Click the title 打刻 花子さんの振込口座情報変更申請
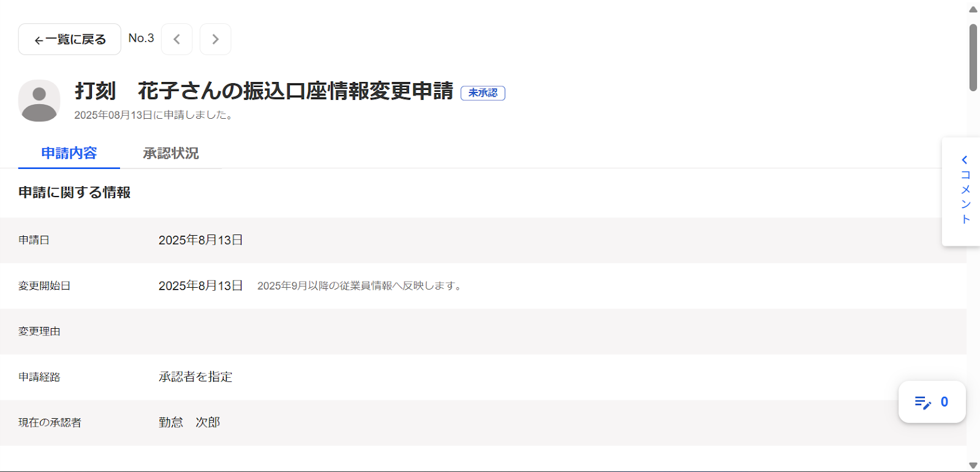Screen dimensions: 980x472 point(264,91)
